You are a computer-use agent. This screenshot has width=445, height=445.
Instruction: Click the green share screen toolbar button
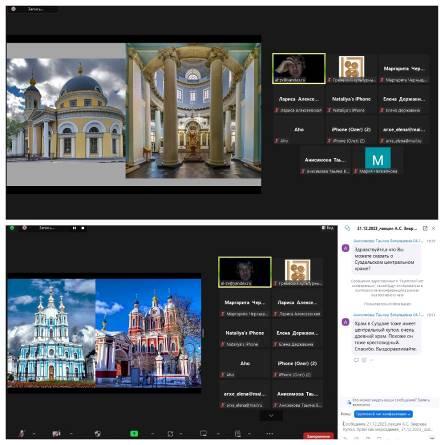click(134, 433)
